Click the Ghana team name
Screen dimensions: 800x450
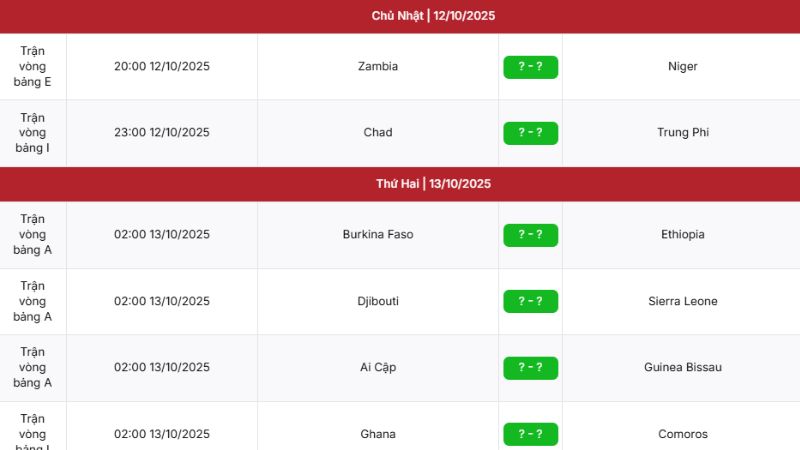[x=378, y=434]
